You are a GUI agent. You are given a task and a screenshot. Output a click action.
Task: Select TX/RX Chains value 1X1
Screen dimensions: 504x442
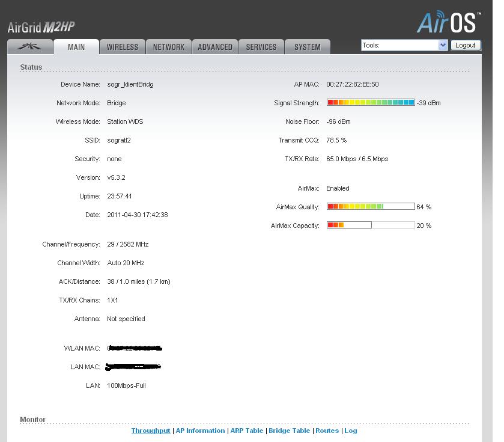(x=112, y=301)
